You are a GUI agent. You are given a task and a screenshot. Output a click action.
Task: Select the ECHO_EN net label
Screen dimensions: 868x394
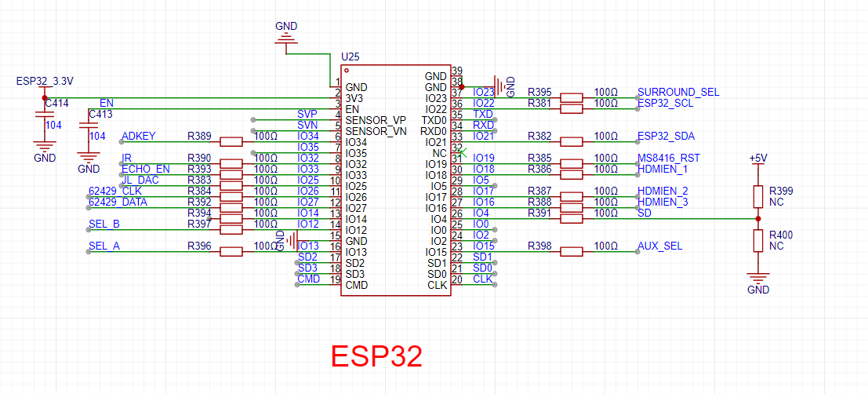click(146, 169)
